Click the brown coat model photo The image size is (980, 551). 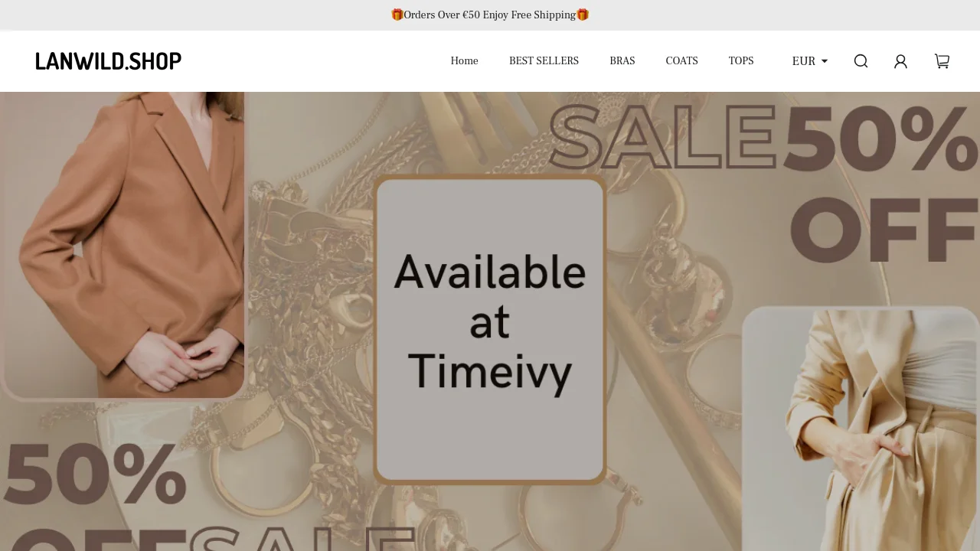122,245
